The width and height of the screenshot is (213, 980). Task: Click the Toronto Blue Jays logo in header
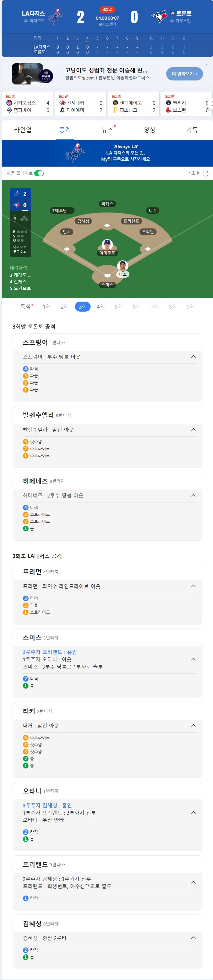tap(159, 17)
